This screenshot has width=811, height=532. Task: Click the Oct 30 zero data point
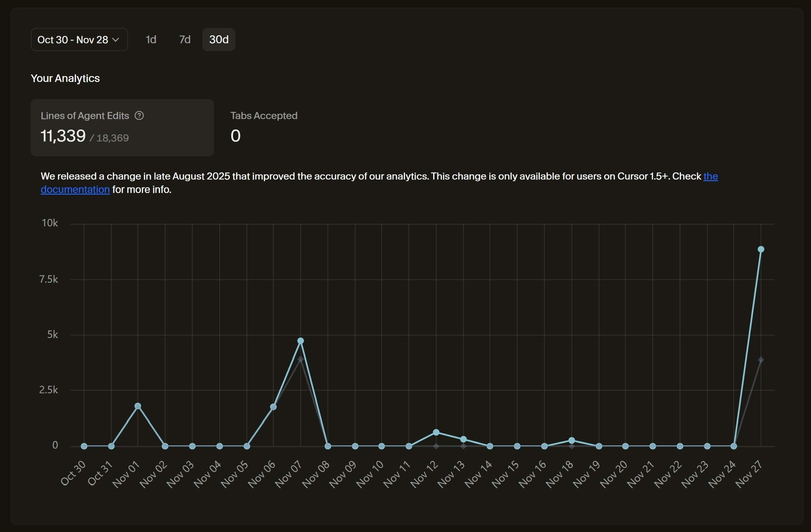point(84,446)
